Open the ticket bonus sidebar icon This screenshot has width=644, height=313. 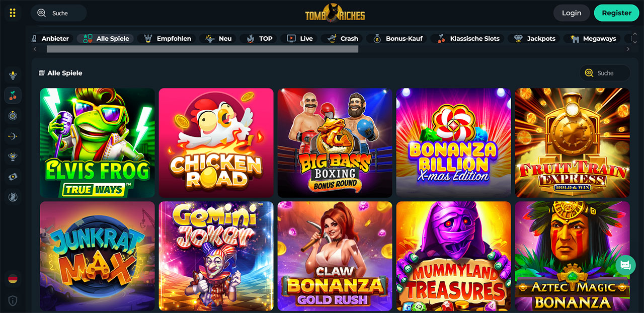(x=13, y=177)
